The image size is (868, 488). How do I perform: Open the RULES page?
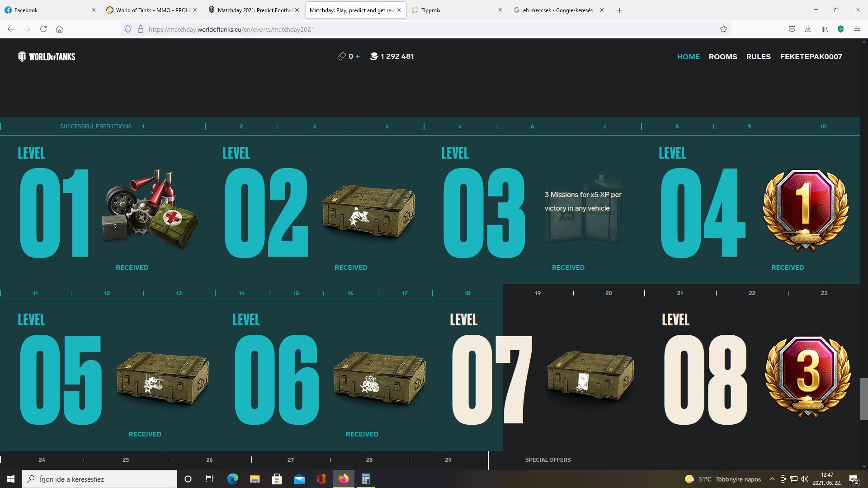[x=758, y=56]
